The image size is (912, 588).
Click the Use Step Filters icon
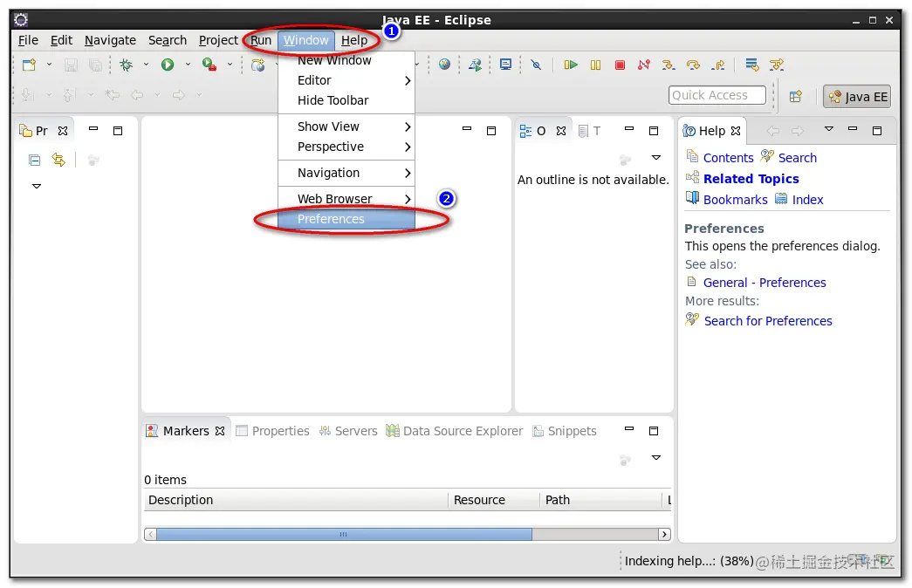777,65
